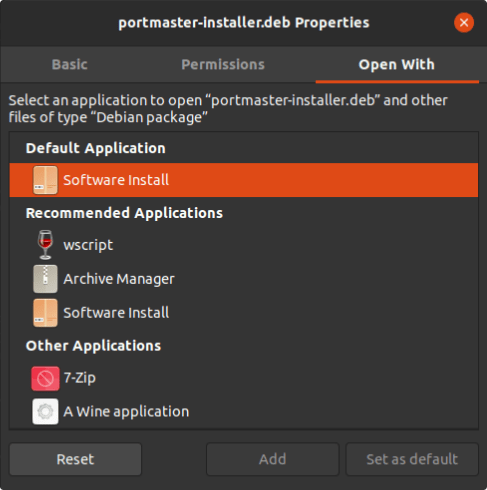Select the Open With tab
The width and height of the screenshot is (487, 490).
397,64
